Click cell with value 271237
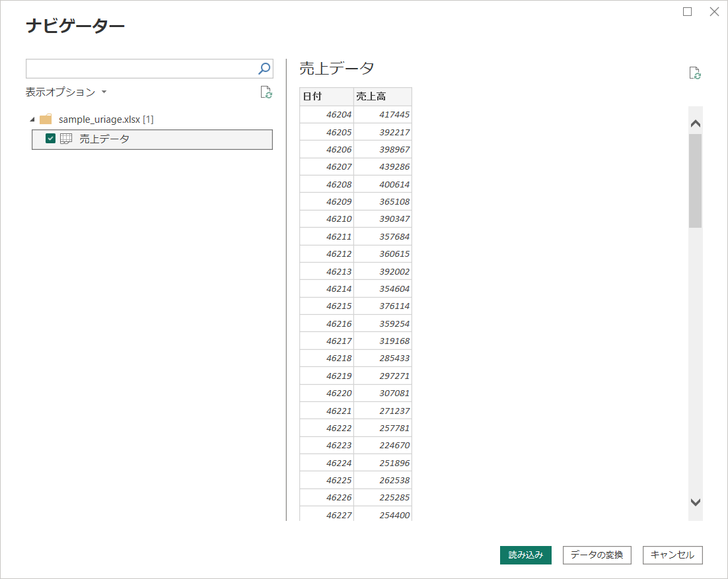This screenshot has width=728, height=579. [x=382, y=411]
